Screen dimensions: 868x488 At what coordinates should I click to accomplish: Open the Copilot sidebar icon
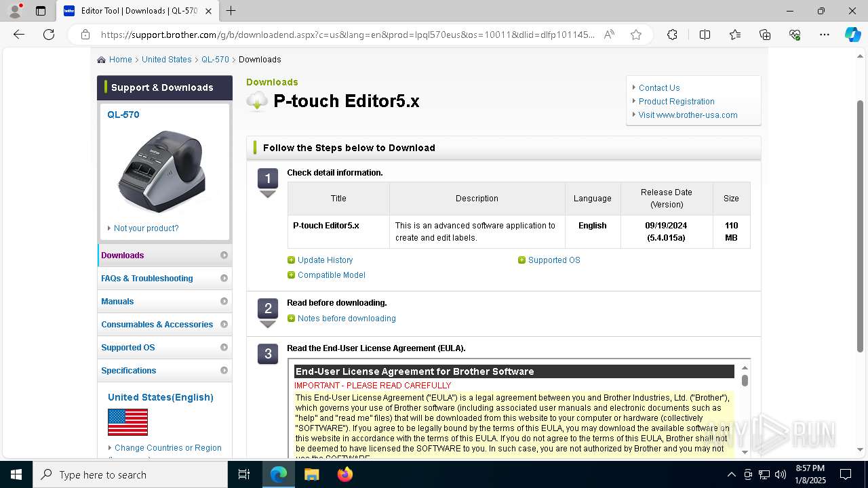click(852, 35)
